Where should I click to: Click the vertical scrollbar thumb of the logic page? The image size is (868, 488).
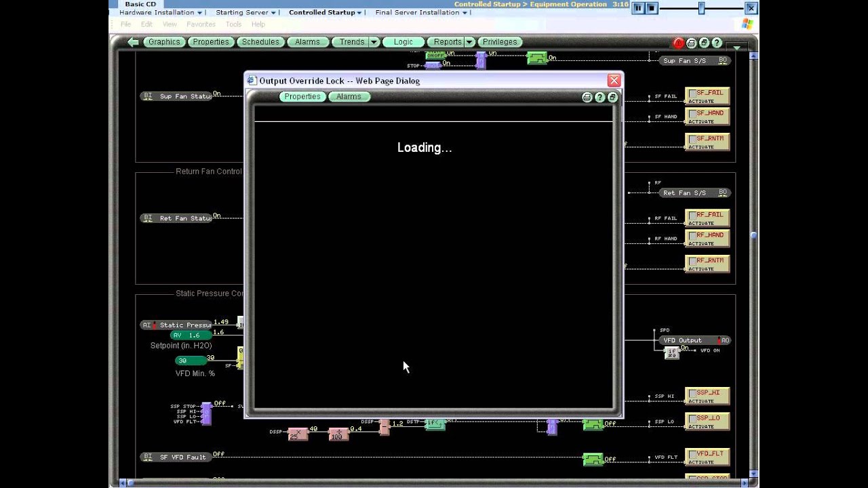point(753,235)
